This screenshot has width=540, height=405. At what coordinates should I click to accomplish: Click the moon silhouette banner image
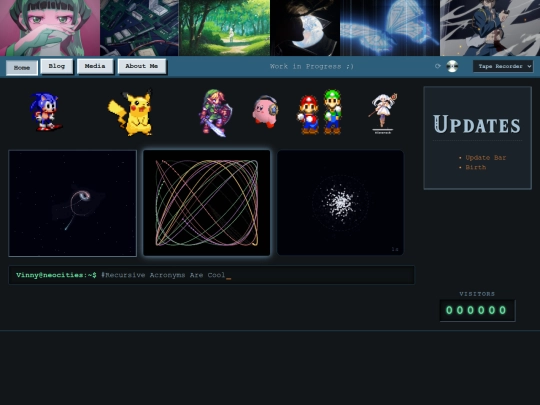[305, 28]
